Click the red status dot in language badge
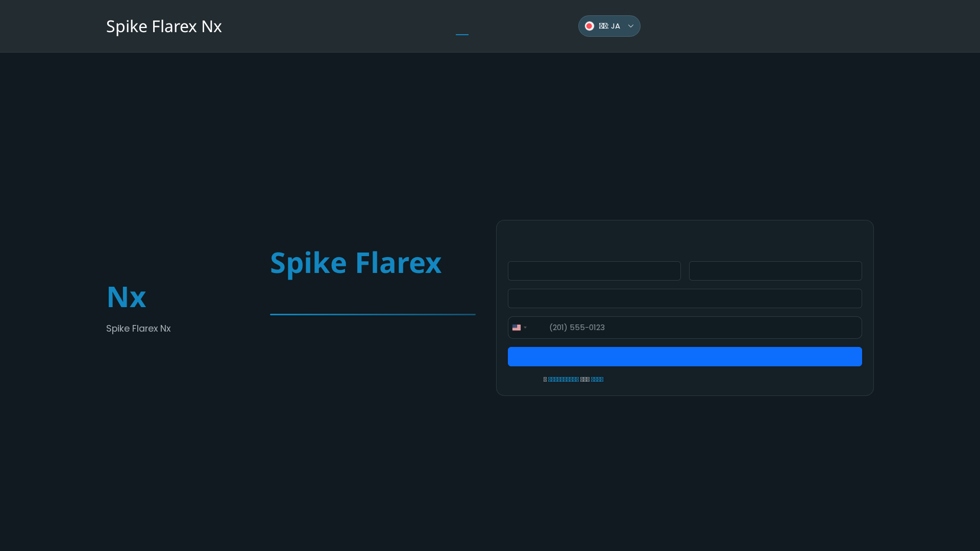Image resolution: width=980 pixels, height=551 pixels. (x=590, y=26)
